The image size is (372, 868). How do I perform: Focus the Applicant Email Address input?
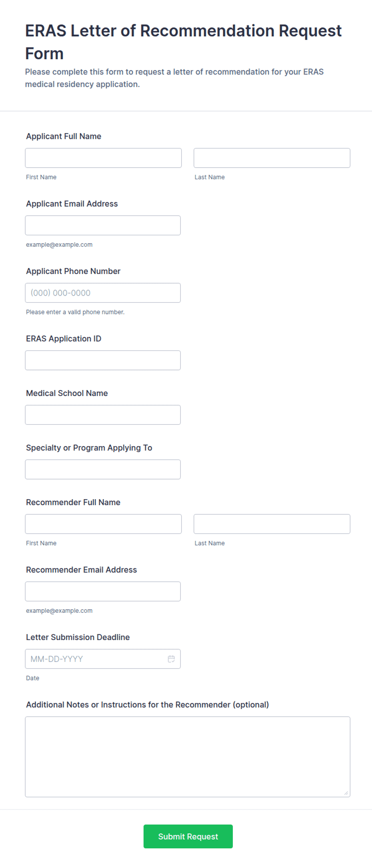pos(103,226)
